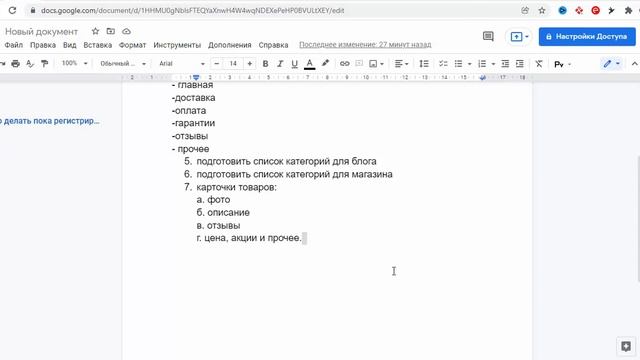Clear text formatting
Viewport: 640px width, 360px height.
539,64
